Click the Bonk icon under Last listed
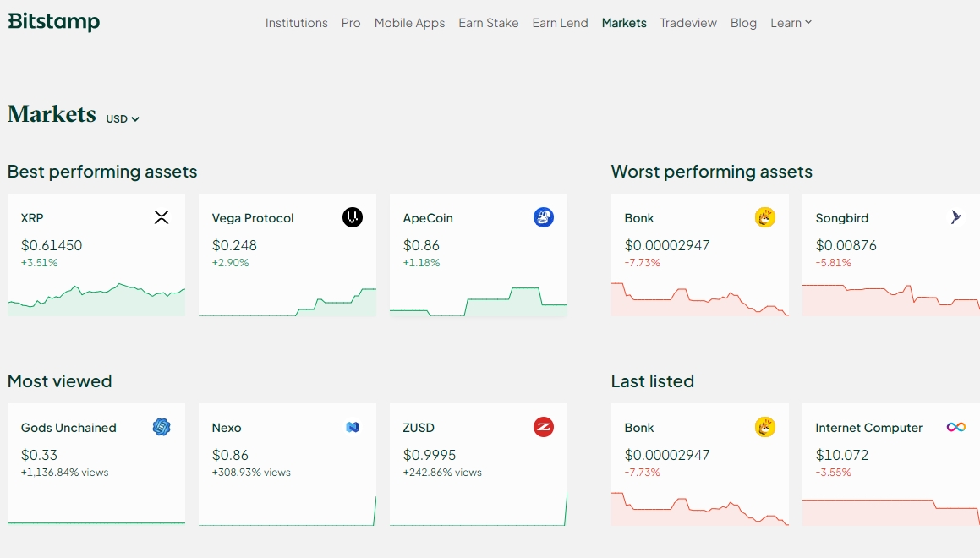Viewport: 980px width, 558px height. pyautogui.click(x=765, y=427)
